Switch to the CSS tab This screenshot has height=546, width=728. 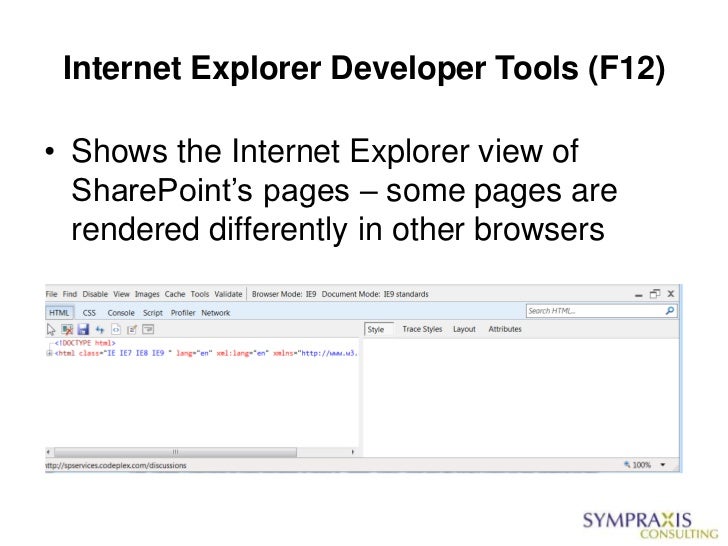pyautogui.click(x=89, y=313)
